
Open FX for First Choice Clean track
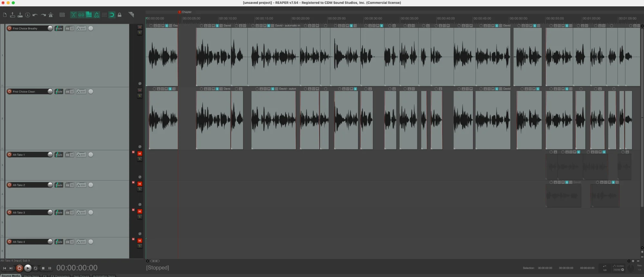point(68,92)
